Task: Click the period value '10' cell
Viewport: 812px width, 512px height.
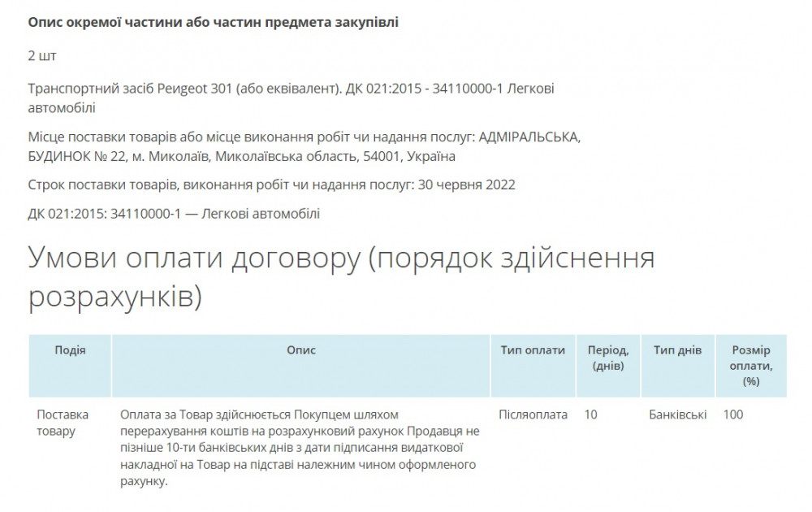Action: coord(590,414)
